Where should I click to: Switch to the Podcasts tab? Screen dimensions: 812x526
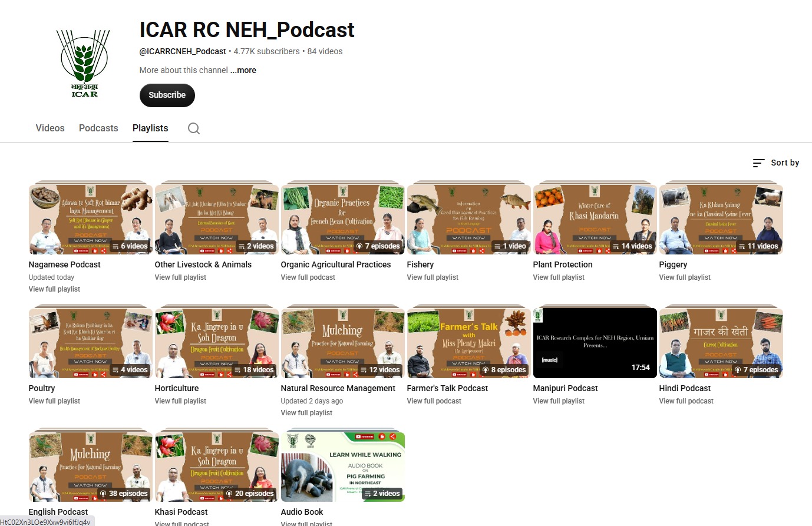[98, 128]
